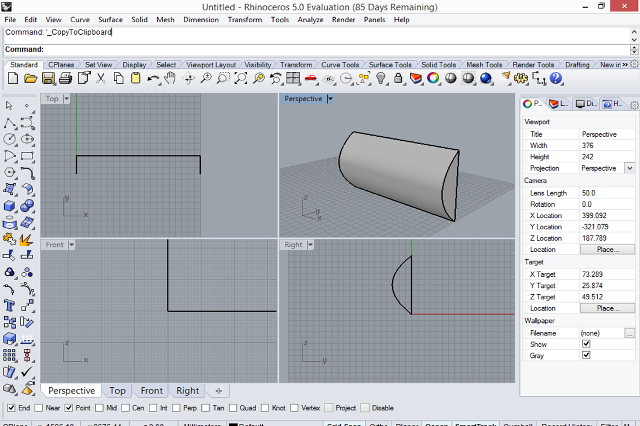The width and height of the screenshot is (640, 426).
Task: Open the toolbar tabs gear options
Action: (x=634, y=64)
